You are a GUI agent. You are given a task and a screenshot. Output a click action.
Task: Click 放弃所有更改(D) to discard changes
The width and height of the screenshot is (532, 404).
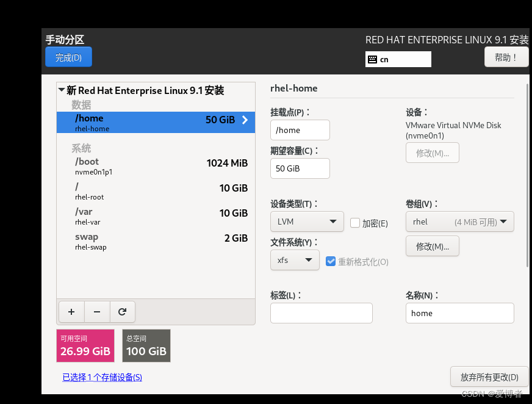pos(489,377)
